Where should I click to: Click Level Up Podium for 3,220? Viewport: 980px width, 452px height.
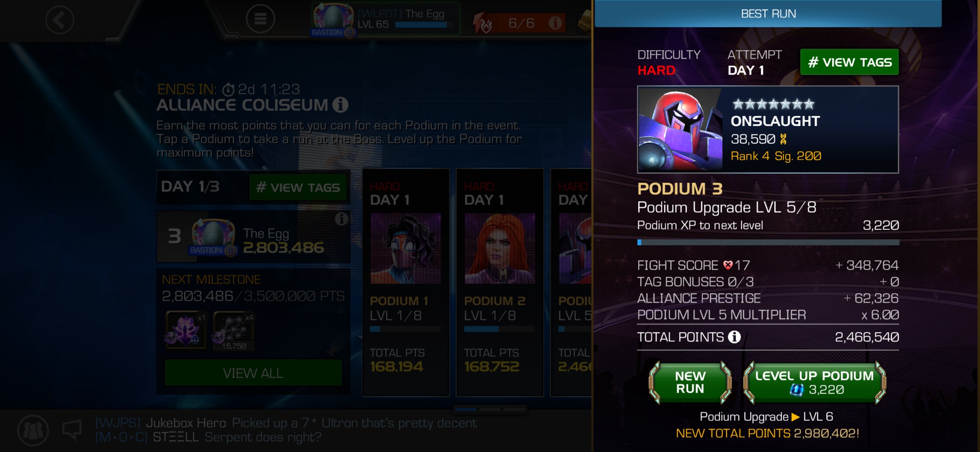tap(814, 382)
